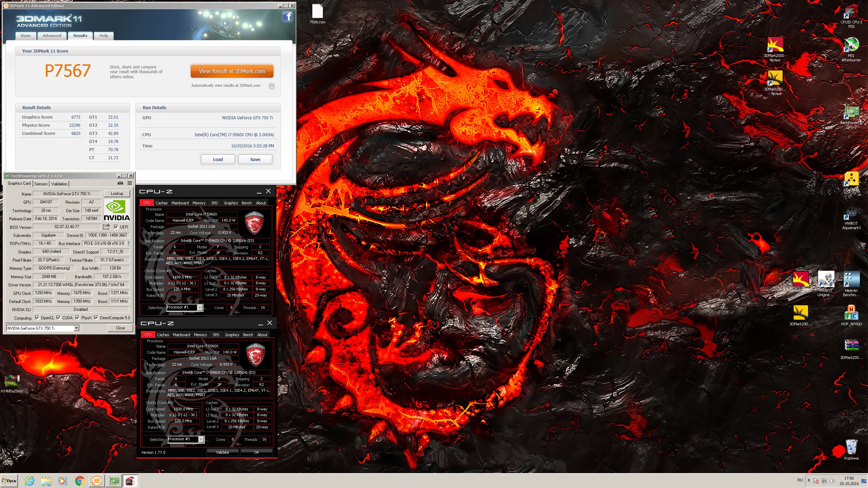Viewport: 868px width, 488px height.
Task: Click the Lookup button in GPU-Z
Action: point(117,194)
